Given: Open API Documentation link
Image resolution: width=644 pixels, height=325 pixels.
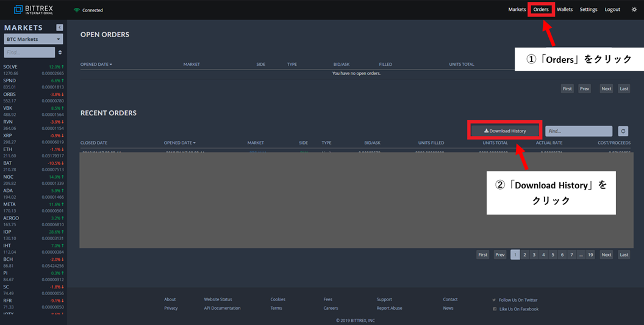Looking at the screenshot, I should (x=222, y=308).
